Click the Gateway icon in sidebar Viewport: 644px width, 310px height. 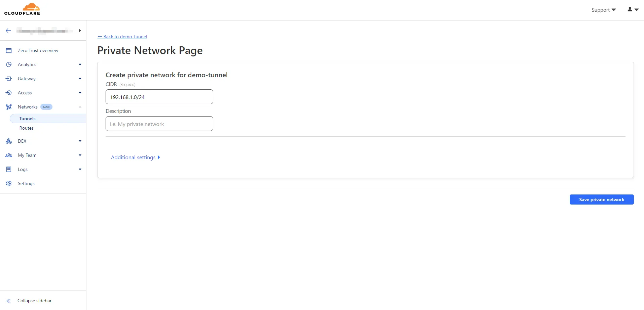[x=9, y=79]
